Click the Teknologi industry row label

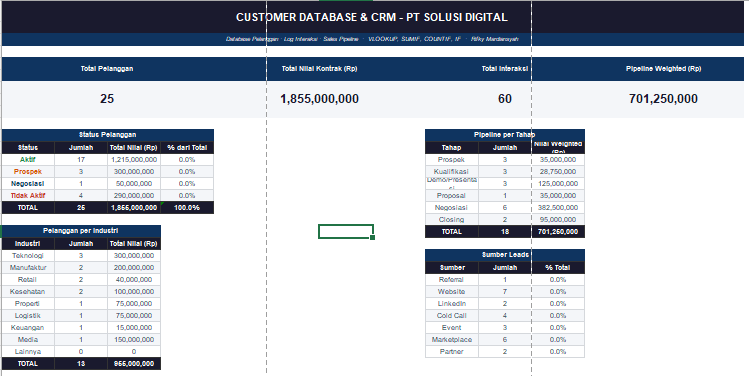pos(28,256)
